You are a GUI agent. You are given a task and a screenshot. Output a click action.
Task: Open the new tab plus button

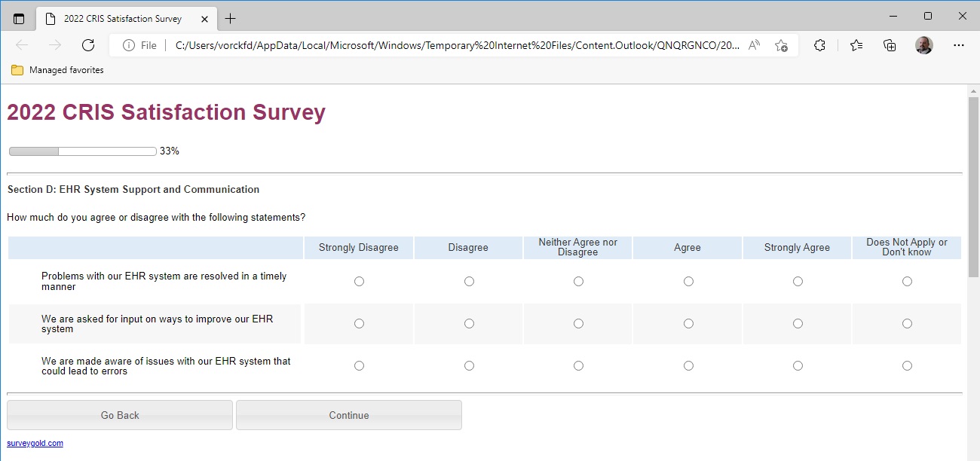click(230, 18)
